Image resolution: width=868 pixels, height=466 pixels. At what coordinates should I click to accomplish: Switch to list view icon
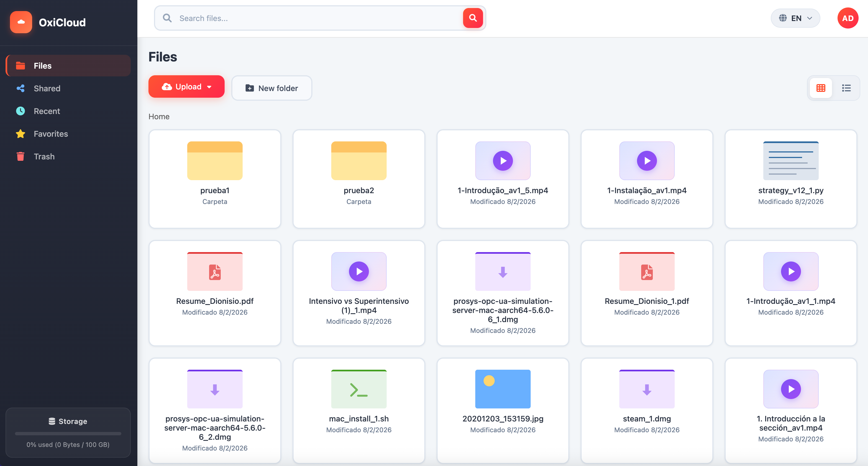pos(846,88)
